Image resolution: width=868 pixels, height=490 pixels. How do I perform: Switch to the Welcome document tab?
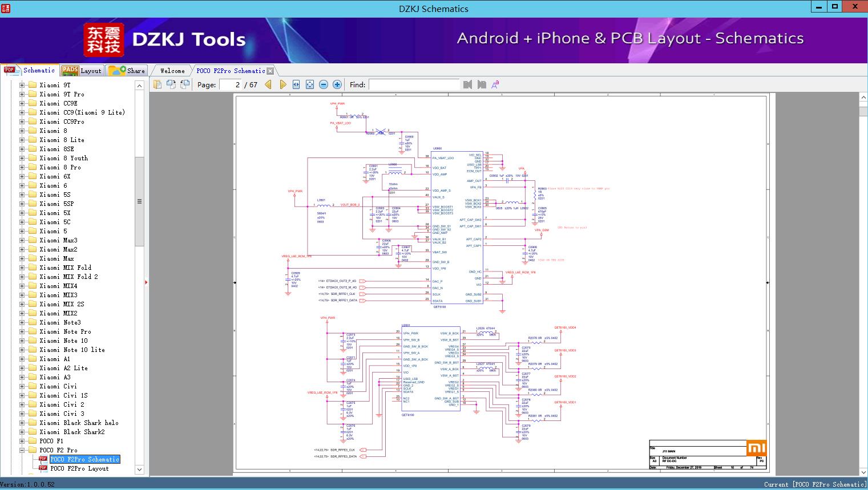click(172, 71)
